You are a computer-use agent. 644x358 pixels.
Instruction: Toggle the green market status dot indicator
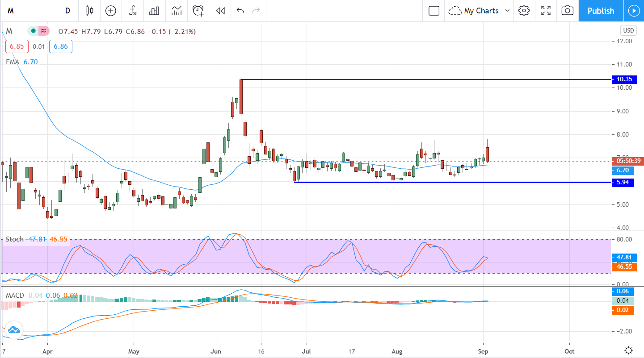(33, 31)
